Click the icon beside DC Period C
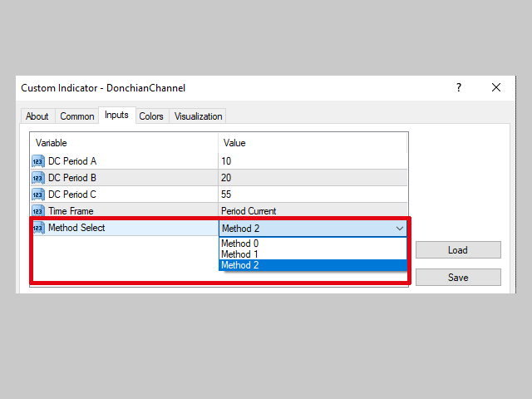 [38, 195]
